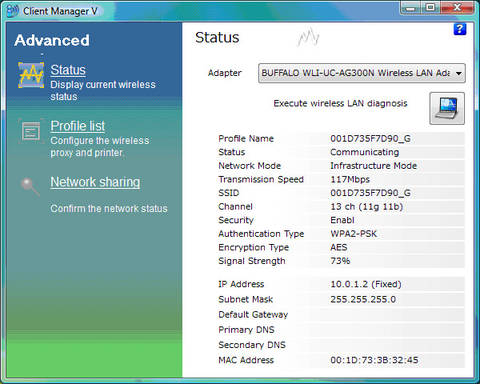The image size is (480, 384).
Task: Click the Default Gateway label
Action: click(x=253, y=315)
